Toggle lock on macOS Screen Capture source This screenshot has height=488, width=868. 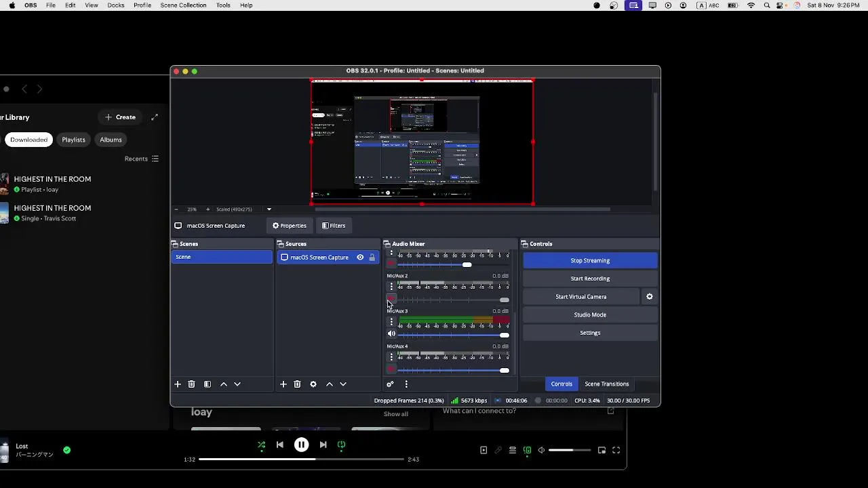(372, 258)
